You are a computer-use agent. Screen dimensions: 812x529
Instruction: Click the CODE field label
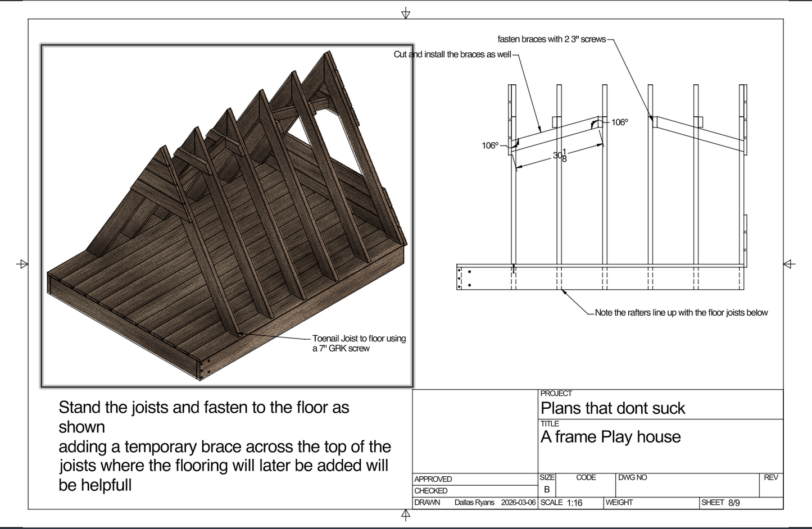tap(586, 477)
